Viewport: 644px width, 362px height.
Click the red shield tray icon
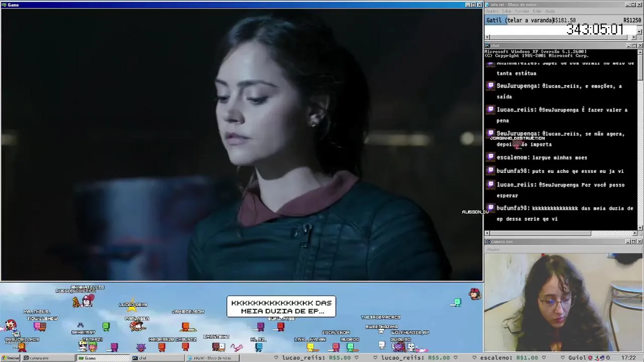591,358
